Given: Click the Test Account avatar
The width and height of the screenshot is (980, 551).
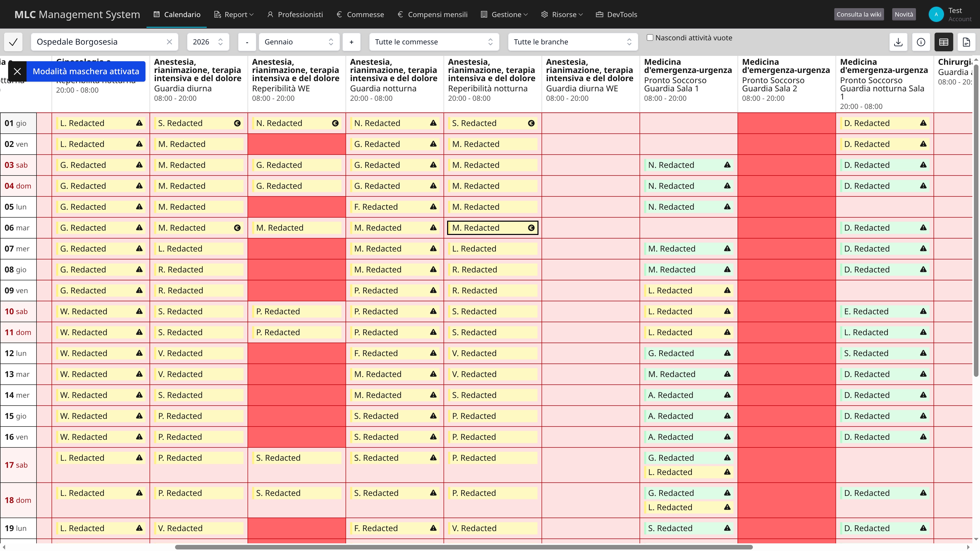Looking at the screenshot, I should (x=936, y=15).
